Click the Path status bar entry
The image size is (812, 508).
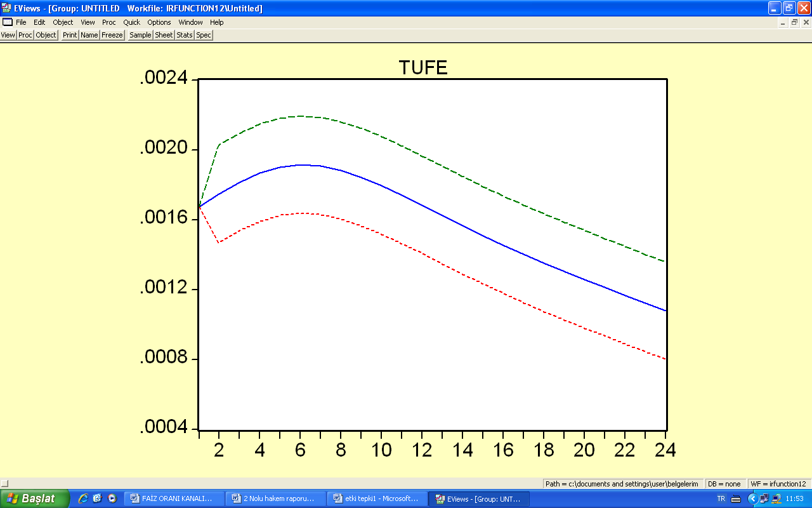tap(622, 484)
